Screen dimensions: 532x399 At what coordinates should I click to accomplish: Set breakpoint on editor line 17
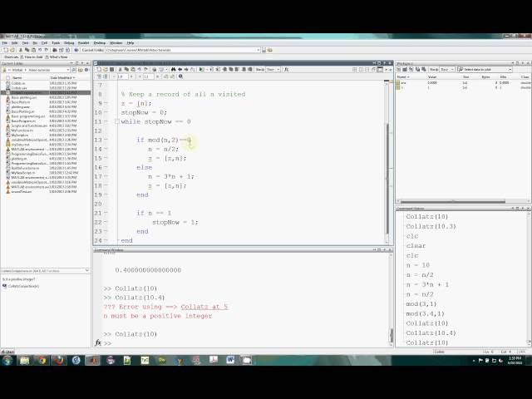pyautogui.click(x=106, y=176)
